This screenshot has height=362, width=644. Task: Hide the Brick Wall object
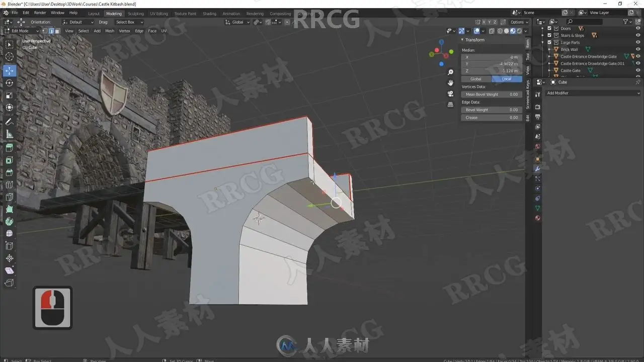[638, 49]
